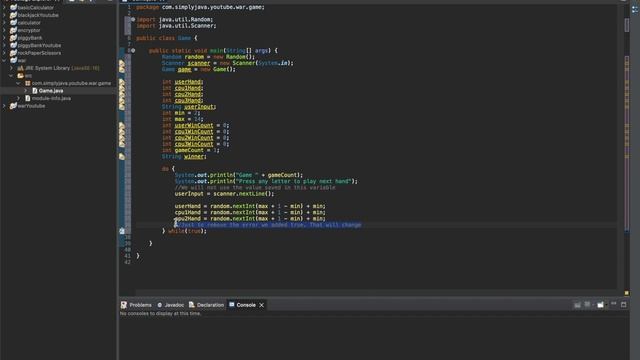Select Game.java in the Package Explorer
Image resolution: width=640 pixels, height=360 pixels.
51,91
